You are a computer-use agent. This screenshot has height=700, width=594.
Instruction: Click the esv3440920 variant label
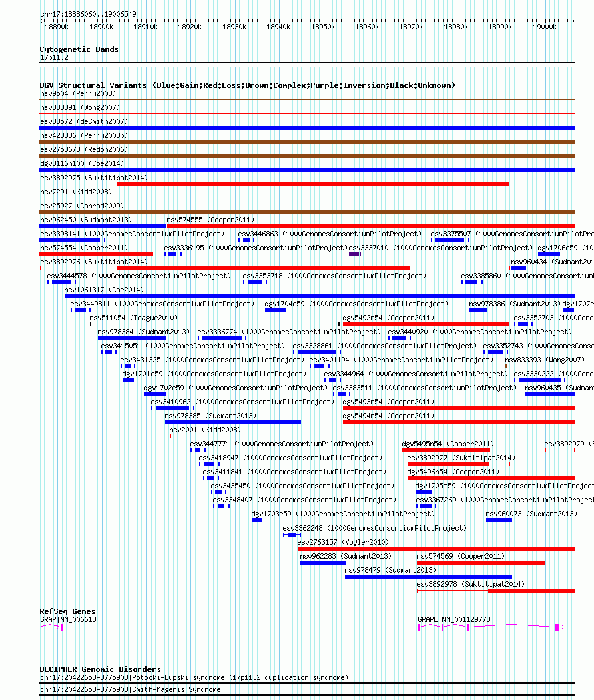480,332
